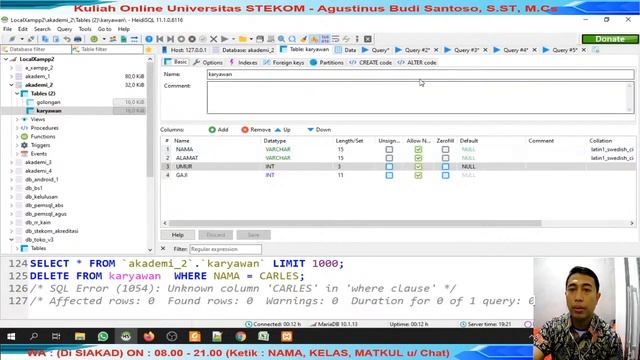This screenshot has height=360, width=640.
Task: Click the OBS Studio taskbar icon
Action: [x=171, y=336]
